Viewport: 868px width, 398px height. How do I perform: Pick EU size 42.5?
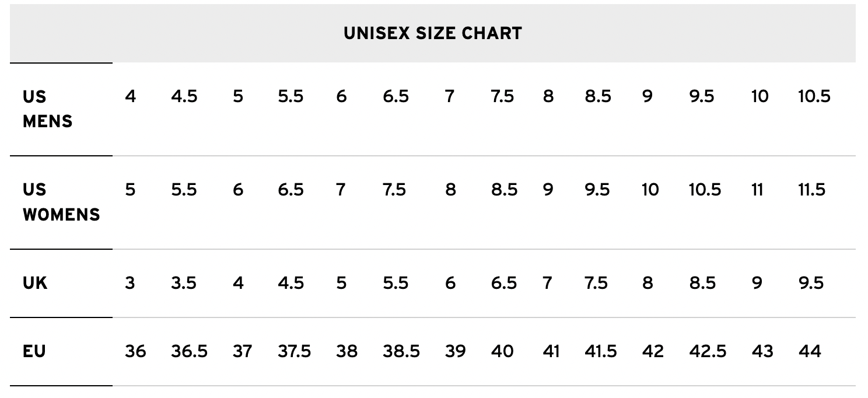pos(708,351)
